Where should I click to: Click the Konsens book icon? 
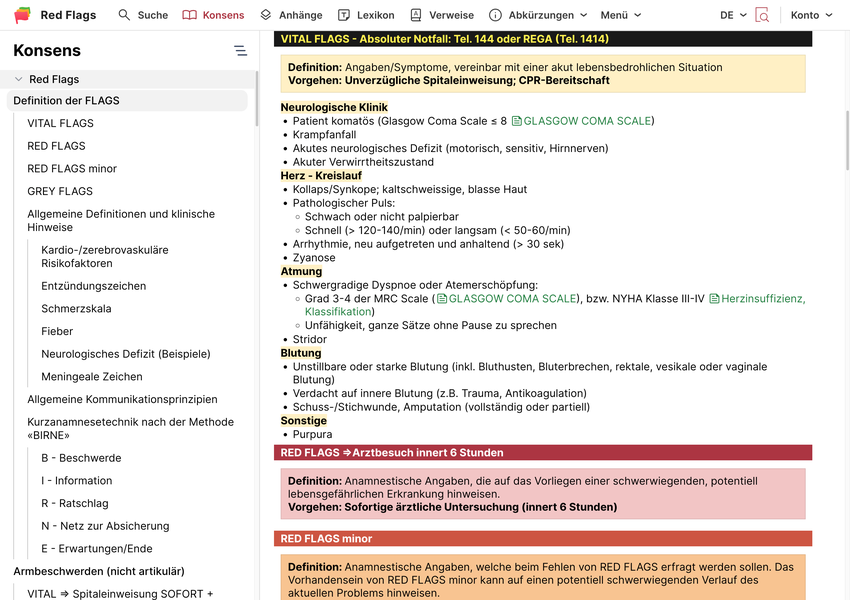coord(189,15)
